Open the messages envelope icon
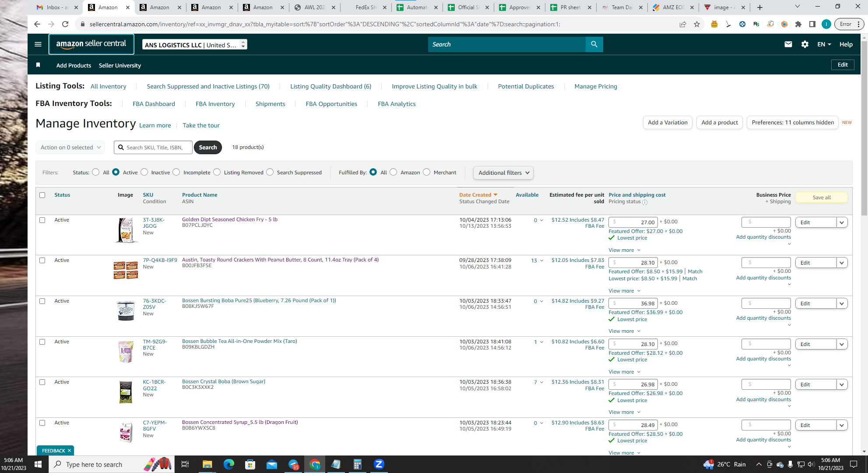868x473 pixels. pos(788,44)
